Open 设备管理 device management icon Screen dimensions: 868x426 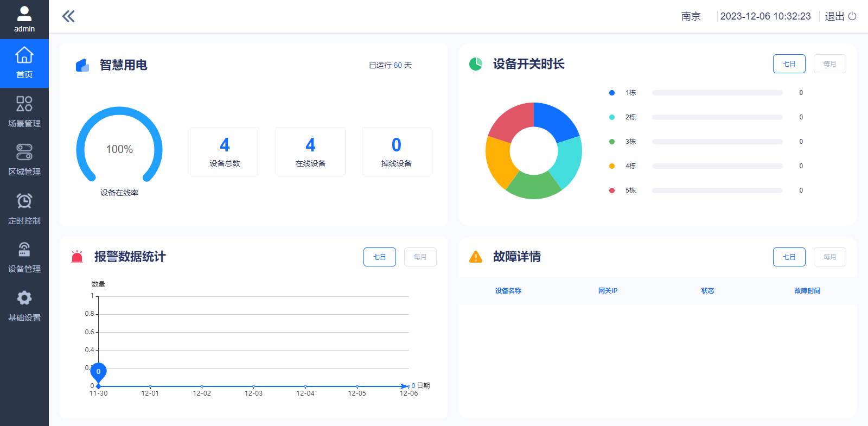click(x=24, y=249)
